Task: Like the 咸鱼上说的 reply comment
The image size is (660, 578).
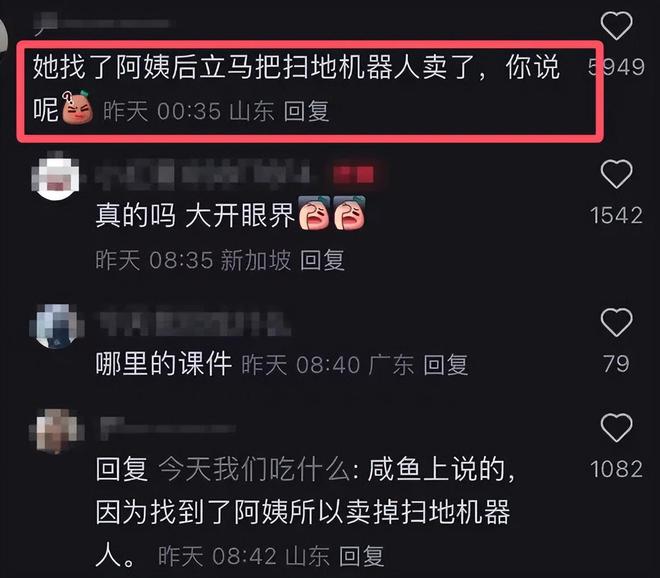Action: [616, 428]
